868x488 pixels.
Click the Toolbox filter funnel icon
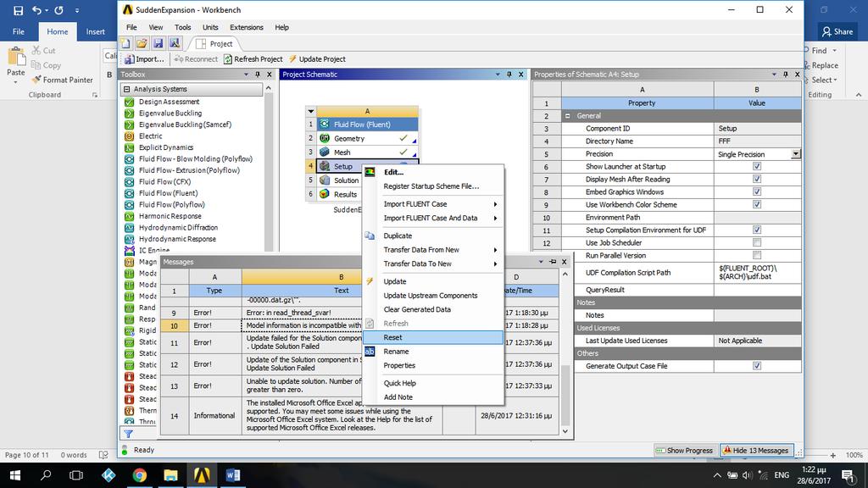point(129,434)
